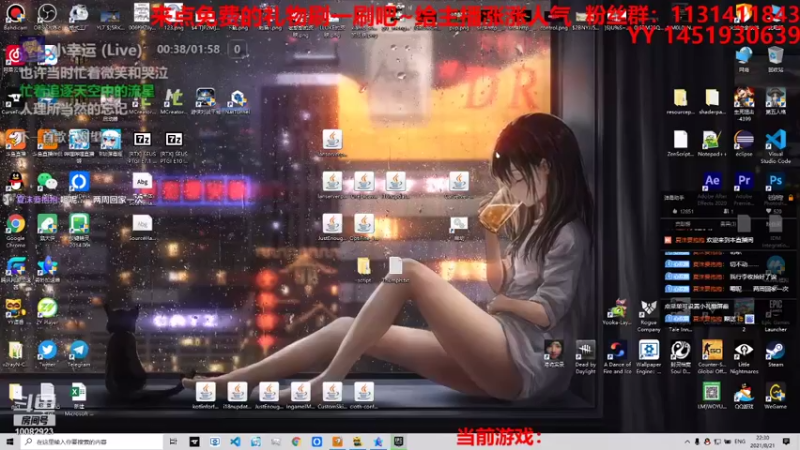Open the notification center icon
800x450 pixels.
point(786,441)
